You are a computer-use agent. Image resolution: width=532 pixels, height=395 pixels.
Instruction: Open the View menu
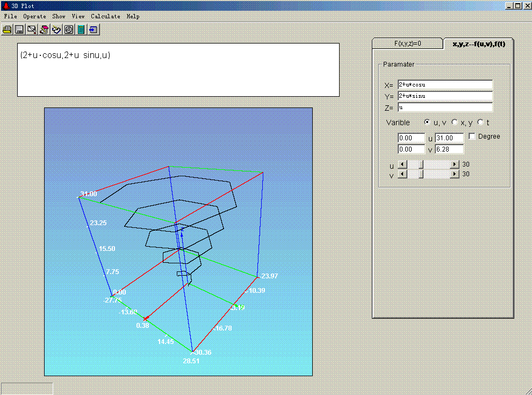tap(78, 16)
